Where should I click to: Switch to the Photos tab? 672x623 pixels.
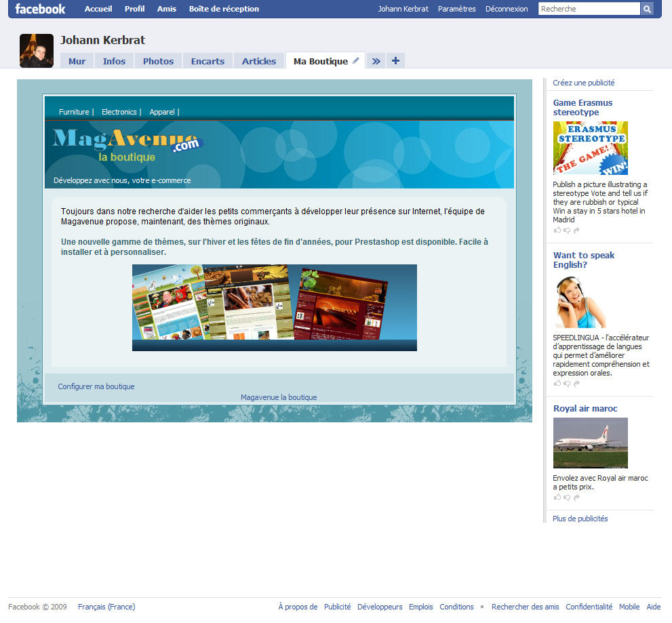coord(158,61)
